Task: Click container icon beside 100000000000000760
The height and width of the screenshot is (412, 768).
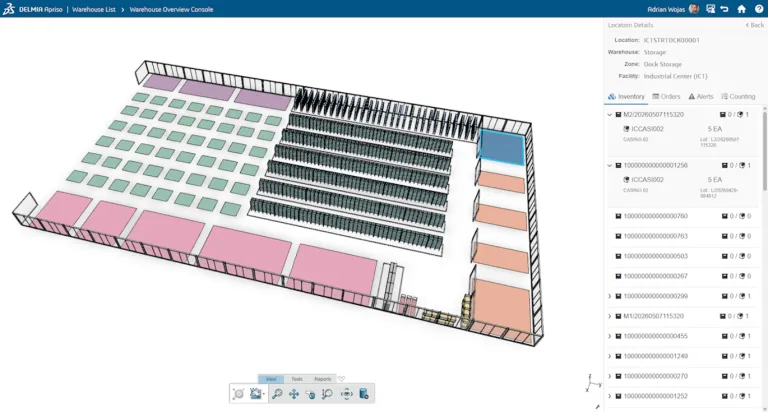Action: coord(618,216)
